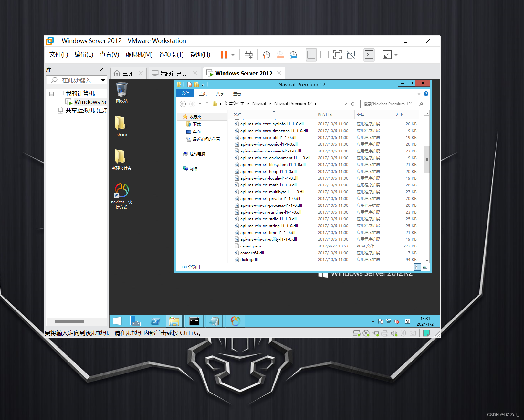Toggle the thumbnail bar view
Viewport: 524px width, 420px height.
pyautogui.click(x=324, y=55)
